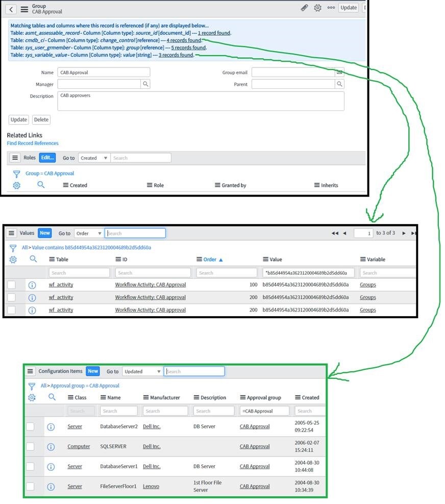Click the Values list column search magnifier
This screenshot has width=445, height=504.
pyautogui.click(x=33, y=259)
